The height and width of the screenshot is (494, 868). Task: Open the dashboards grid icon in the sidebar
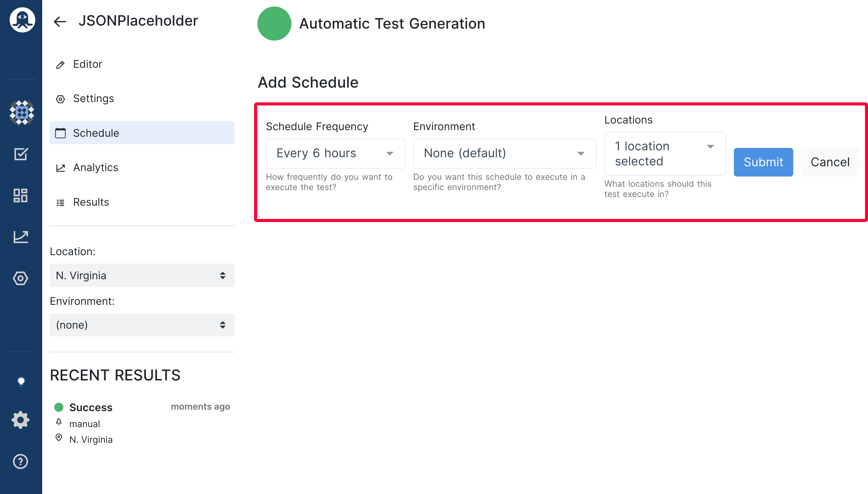pos(20,195)
